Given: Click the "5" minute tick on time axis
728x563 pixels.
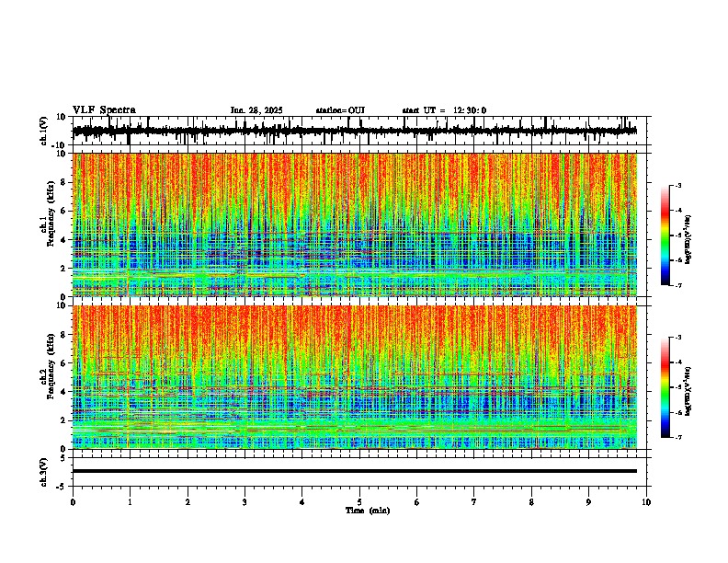Looking at the screenshot, I should [x=359, y=502].
